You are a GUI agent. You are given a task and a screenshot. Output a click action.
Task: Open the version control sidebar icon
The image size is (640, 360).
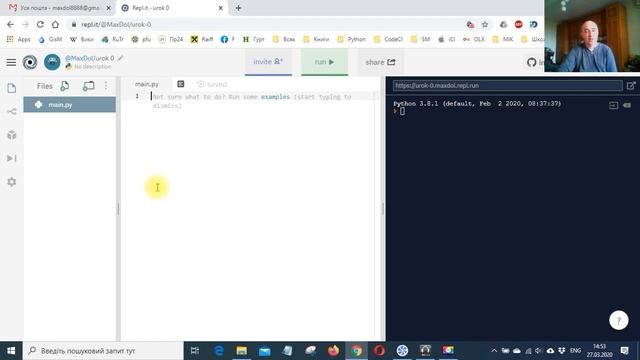11,111
